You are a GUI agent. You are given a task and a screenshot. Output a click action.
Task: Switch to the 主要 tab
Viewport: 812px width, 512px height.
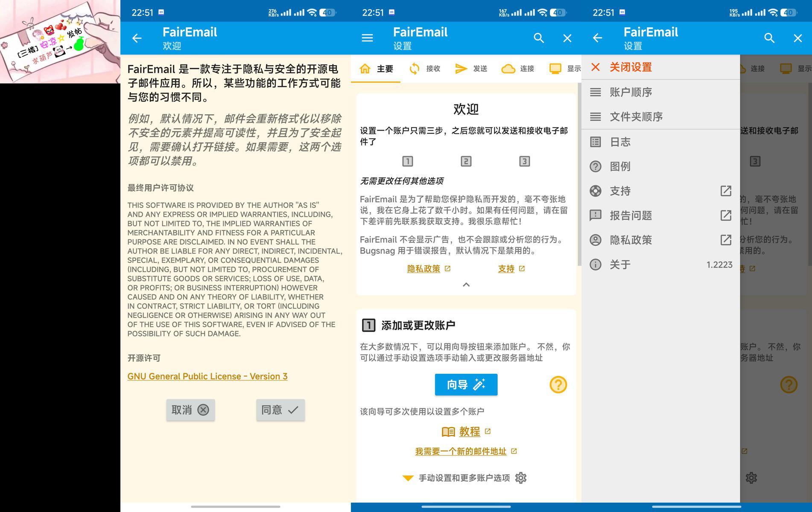[x=376, y=68]
